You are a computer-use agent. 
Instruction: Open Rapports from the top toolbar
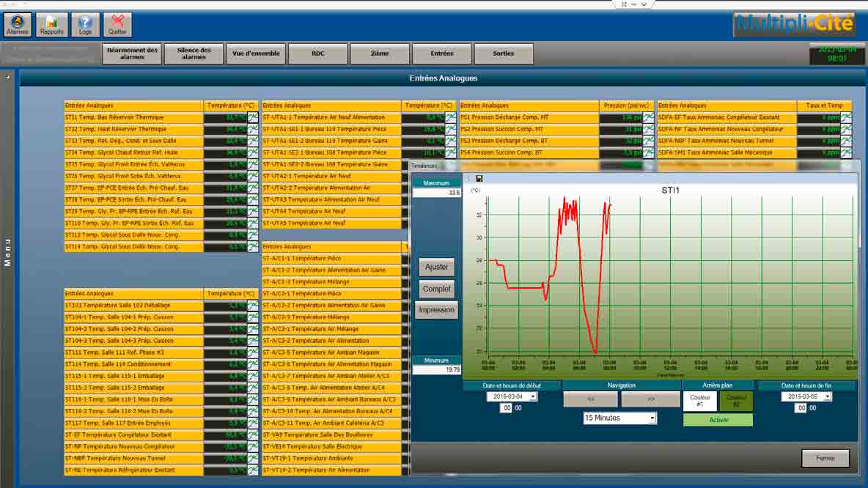(x=51, y=24)
